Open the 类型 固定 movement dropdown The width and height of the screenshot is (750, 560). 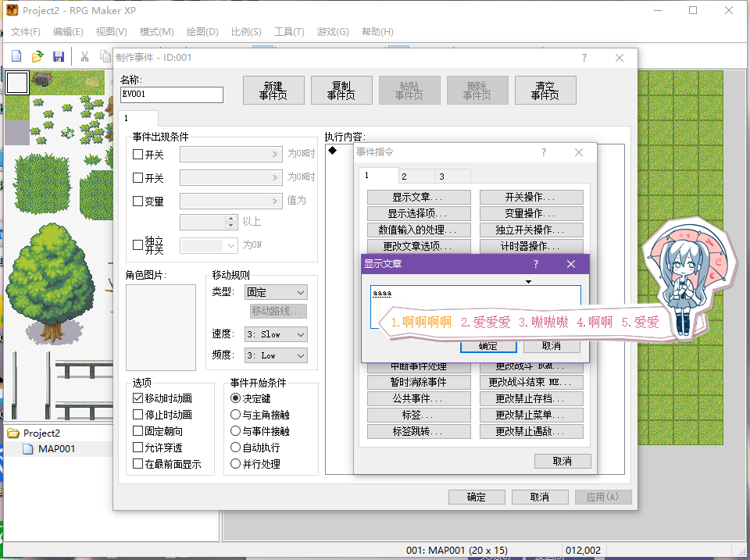coord(276,292)
